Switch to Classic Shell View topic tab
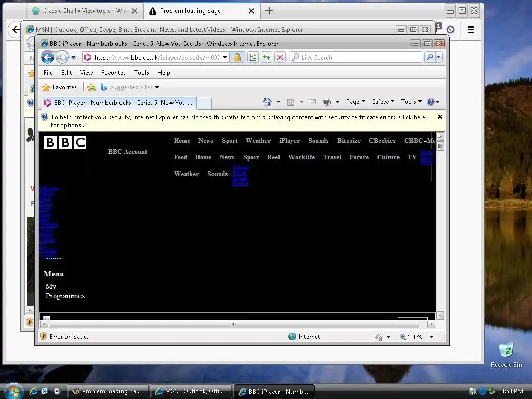 pyautogui.click(x=85, y=11)
